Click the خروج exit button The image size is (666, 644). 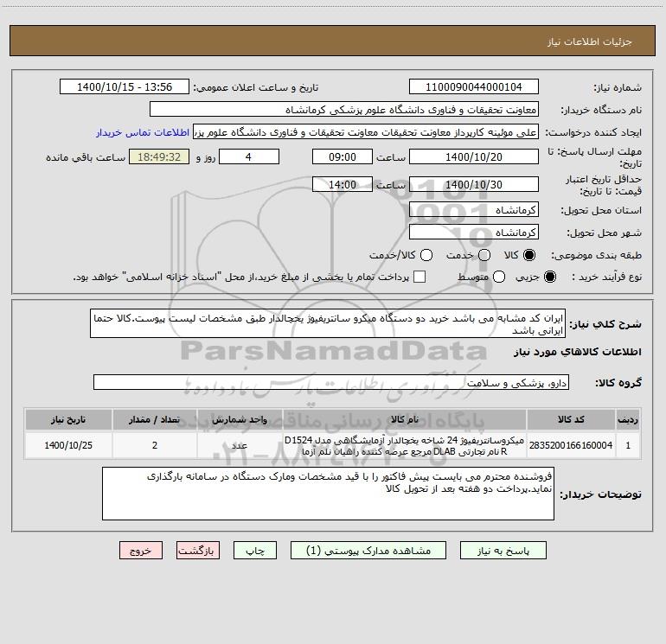tap(141, 550)
